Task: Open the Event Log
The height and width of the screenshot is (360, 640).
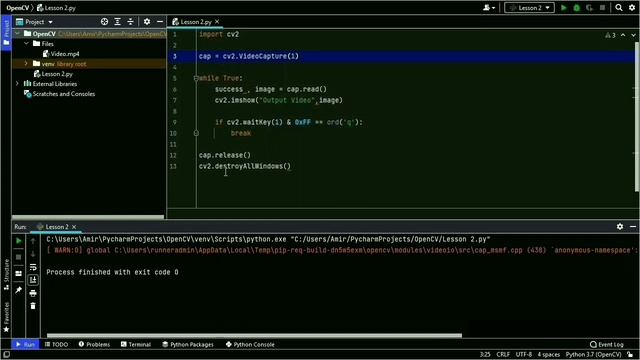Action: tap(607, 344)
